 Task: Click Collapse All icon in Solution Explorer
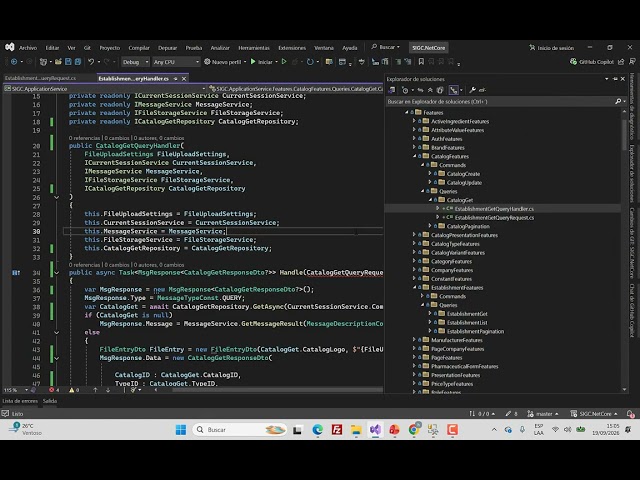(430, 90)
